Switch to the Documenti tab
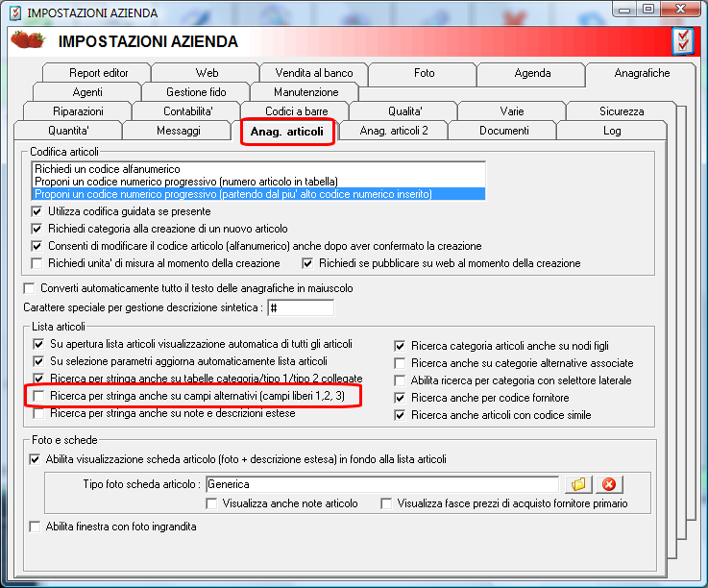 503,131
